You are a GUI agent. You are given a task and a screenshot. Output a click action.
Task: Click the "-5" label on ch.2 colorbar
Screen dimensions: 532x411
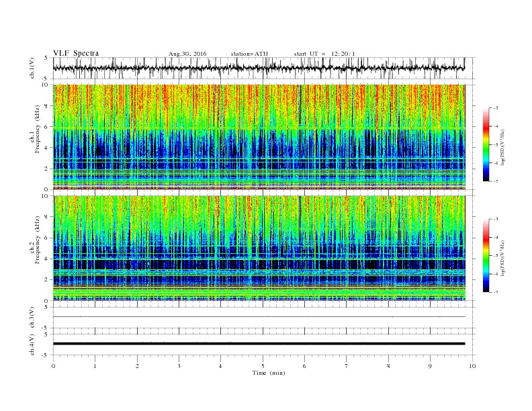(x=496, y=256)
